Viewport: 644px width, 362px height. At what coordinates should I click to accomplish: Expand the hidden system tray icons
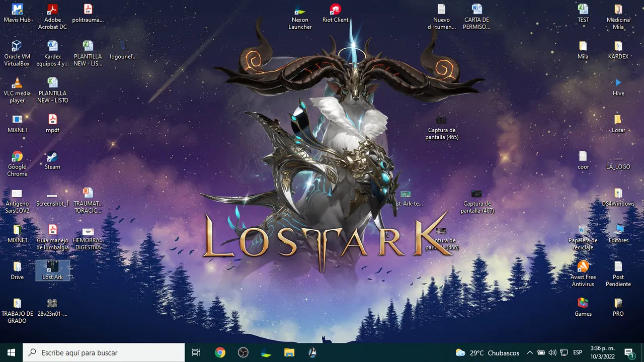[530, 352]
